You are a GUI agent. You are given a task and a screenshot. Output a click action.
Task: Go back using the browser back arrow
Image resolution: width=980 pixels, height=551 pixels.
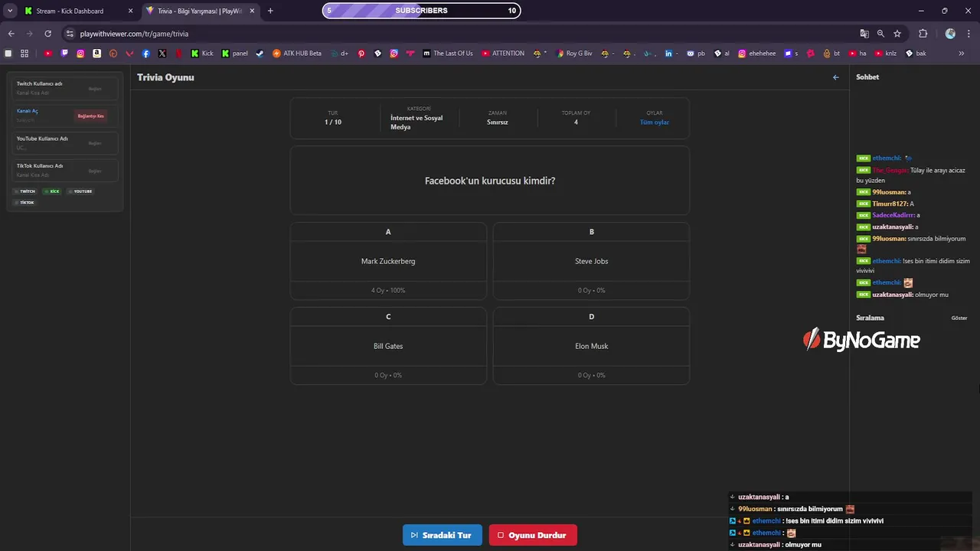pyautogui.click(x=11, y=34)
